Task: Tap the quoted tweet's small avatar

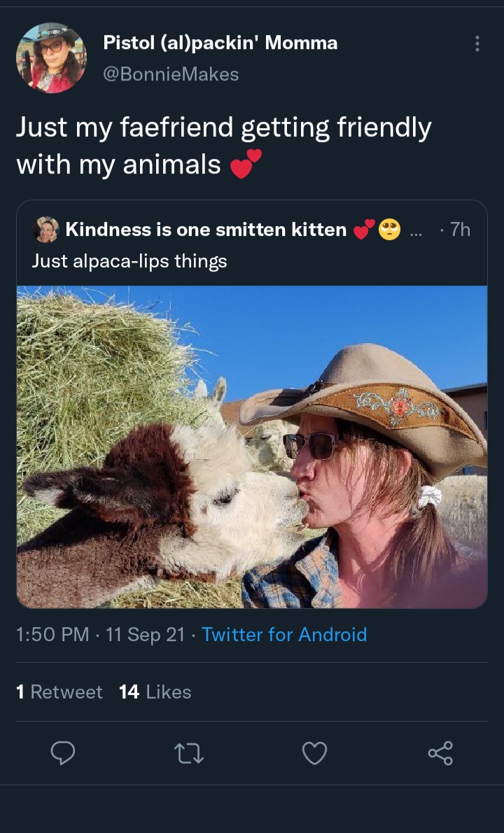Action: click(x=46, y=230)
